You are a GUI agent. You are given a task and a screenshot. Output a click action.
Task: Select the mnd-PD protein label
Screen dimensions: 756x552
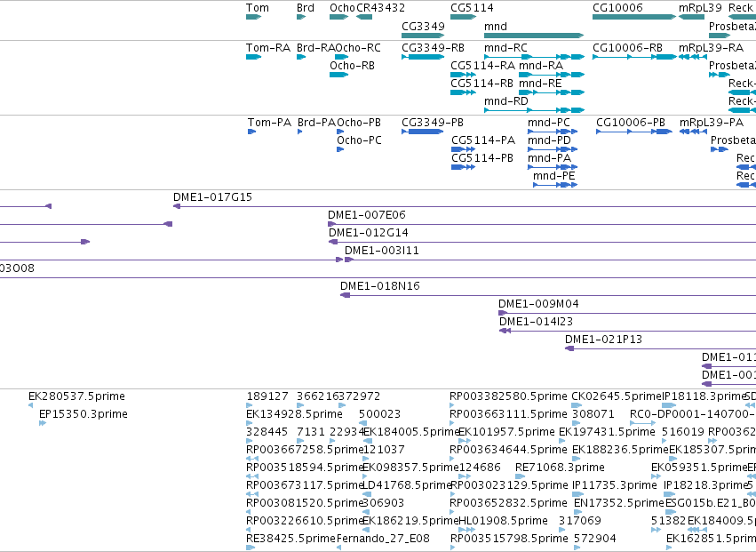coord(549,140)
